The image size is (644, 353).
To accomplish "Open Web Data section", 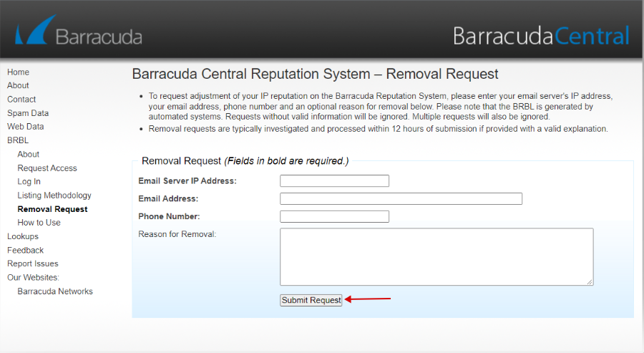I will (26, 127).
